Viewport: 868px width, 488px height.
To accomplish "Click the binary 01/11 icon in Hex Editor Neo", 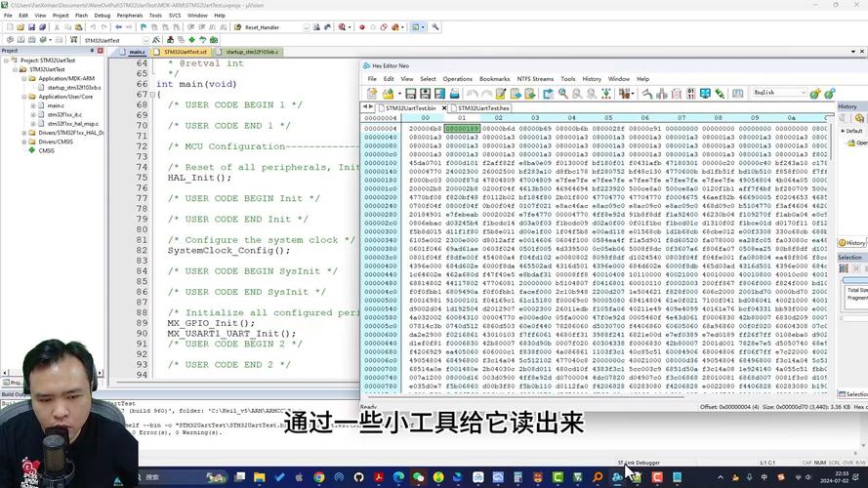I will (691, 94).
